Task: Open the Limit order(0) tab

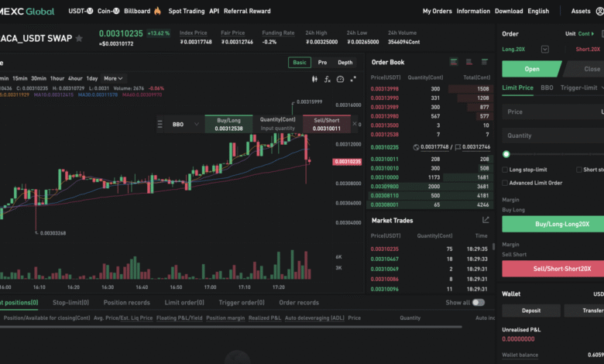Action: pos(184,302)
